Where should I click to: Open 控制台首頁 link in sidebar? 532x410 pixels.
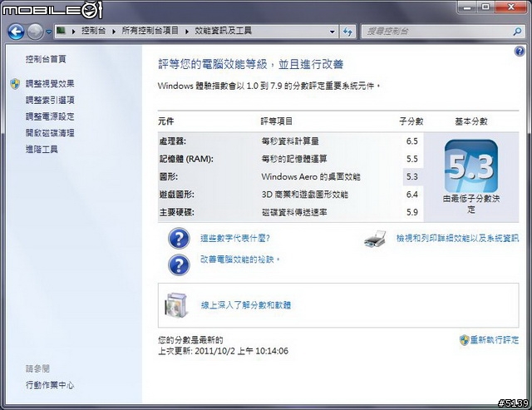tap(46, 59)
